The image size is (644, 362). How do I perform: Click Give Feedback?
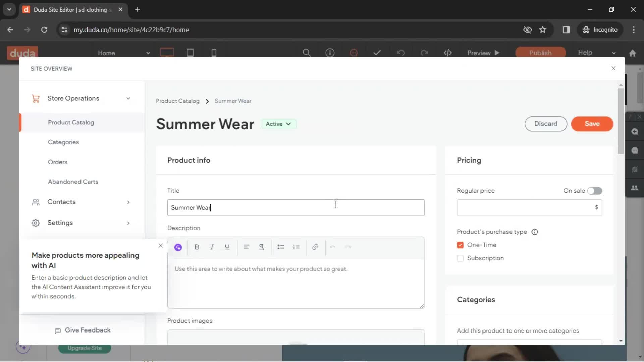pyautogui.click(x=83, y=330)
